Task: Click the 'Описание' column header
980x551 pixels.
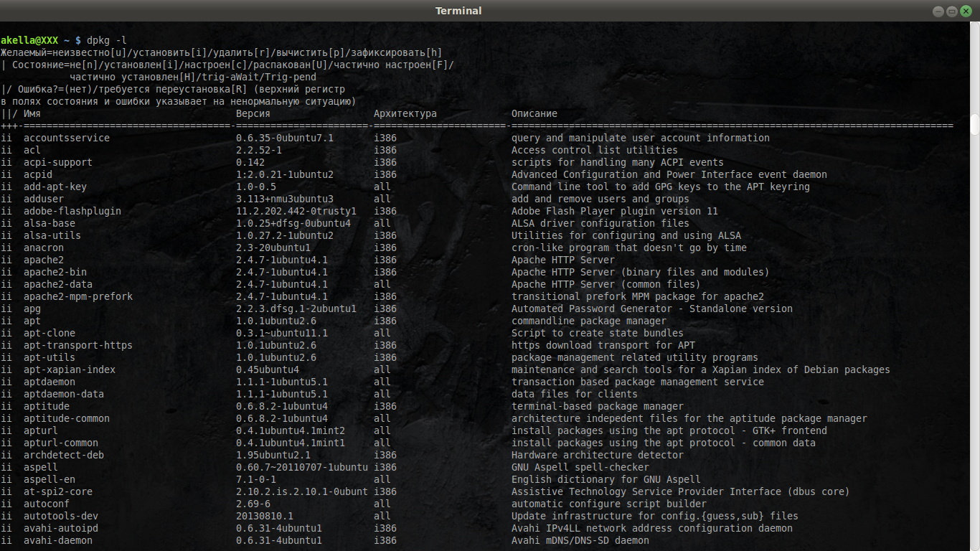Action: [534, 113]
